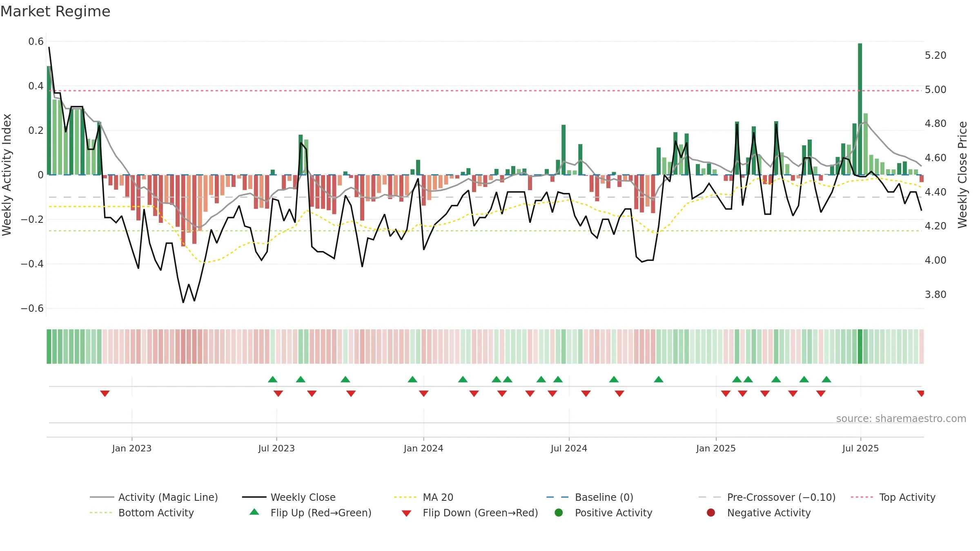Click the Jul 2024 x-axis label
Image resolution: width=980 pixels, height=551 pixels.
tap(569, 448)
